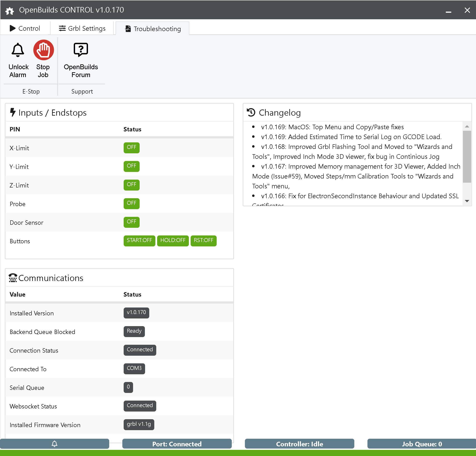Click the red Stop Job hand icon
Image resolution: width=476 pixels, height=456 pixels.
tap(44, 50)
